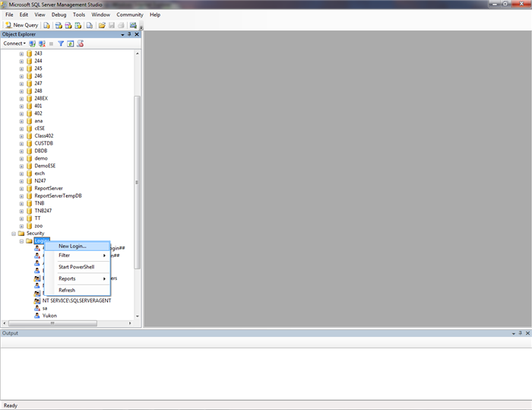
Task: Open the File menu
Action: coord(9,14)
